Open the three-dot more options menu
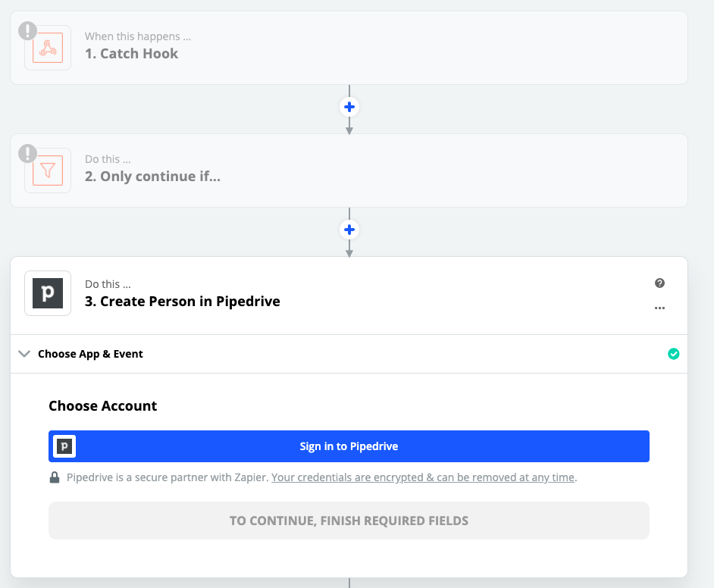 (659, 308)
